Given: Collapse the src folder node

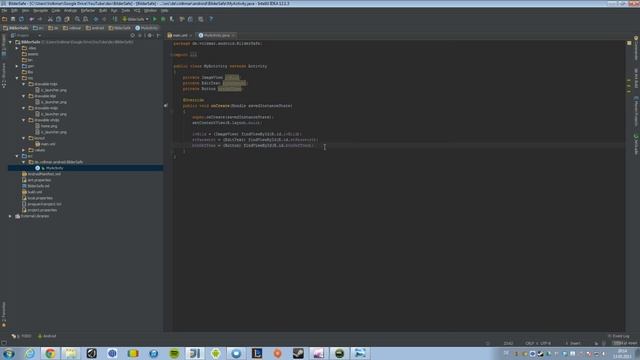Looking at the screenshot, I should (x=17, y=156).
